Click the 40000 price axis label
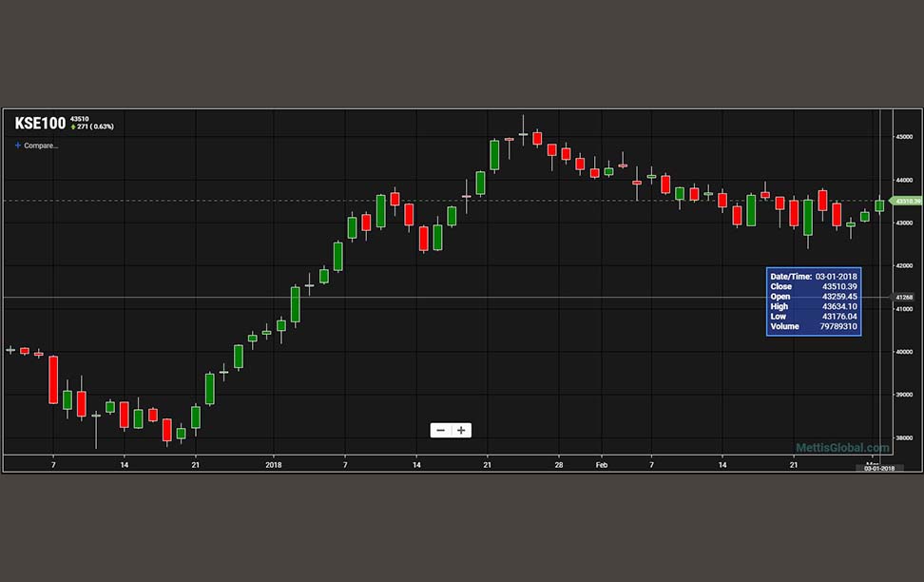The width and height of the screenshot is (924, 582). click(x=904, y=352)
